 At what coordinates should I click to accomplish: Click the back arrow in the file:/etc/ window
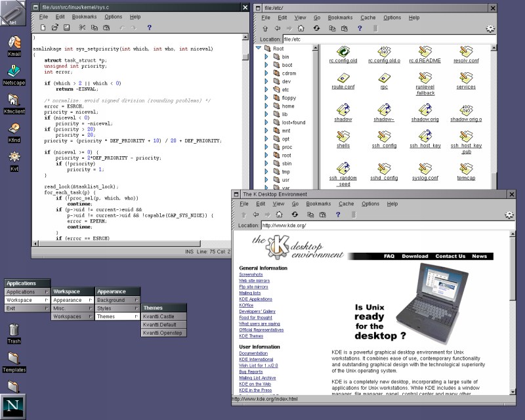pos(278,28)
